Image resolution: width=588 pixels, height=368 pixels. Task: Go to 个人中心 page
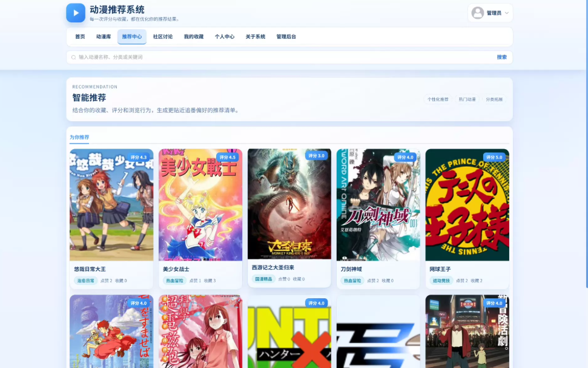click(224, 37)
